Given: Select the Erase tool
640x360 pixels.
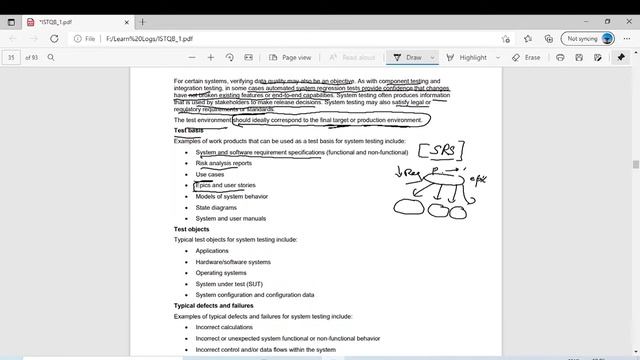Looking at the screenshot, I should click(x=526, y=58).
